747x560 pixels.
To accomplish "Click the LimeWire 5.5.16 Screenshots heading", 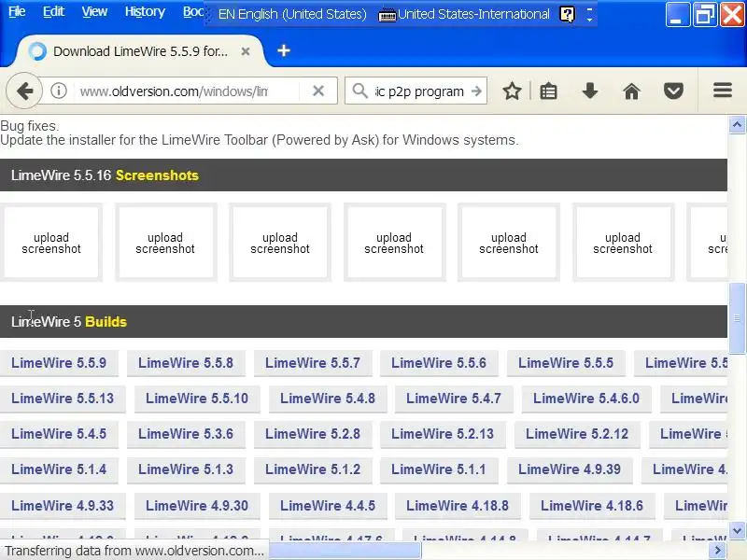I will [x=105, y=175].
